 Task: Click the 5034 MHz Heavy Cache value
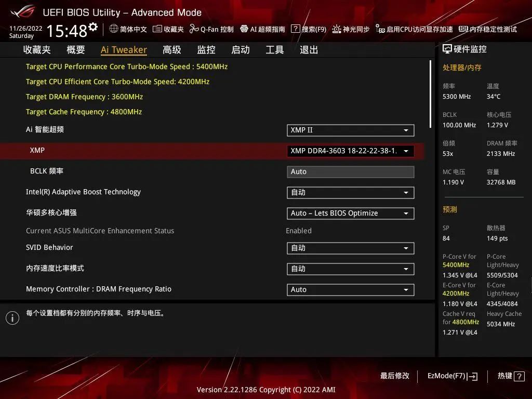click(x=501, y=324)
